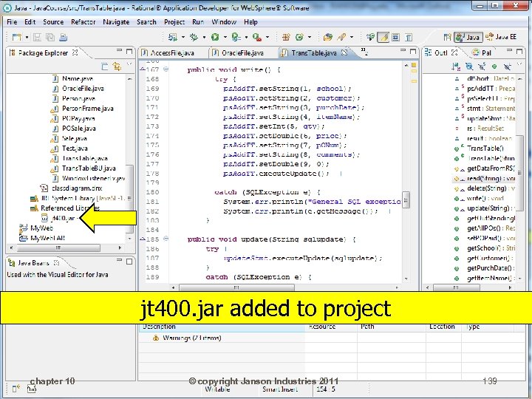Select getSchool() in Outline
532x399 pixels.
click(x=485, y=248)
